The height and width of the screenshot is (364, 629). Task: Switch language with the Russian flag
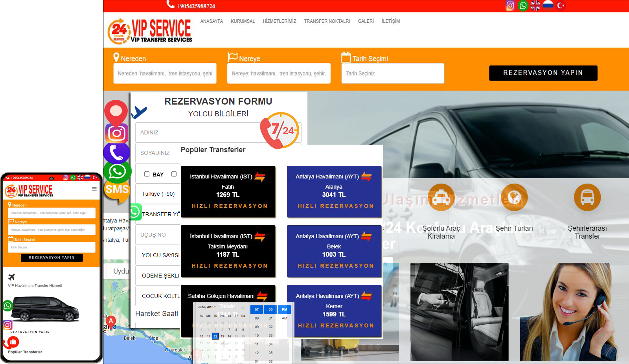click(548, 5)
